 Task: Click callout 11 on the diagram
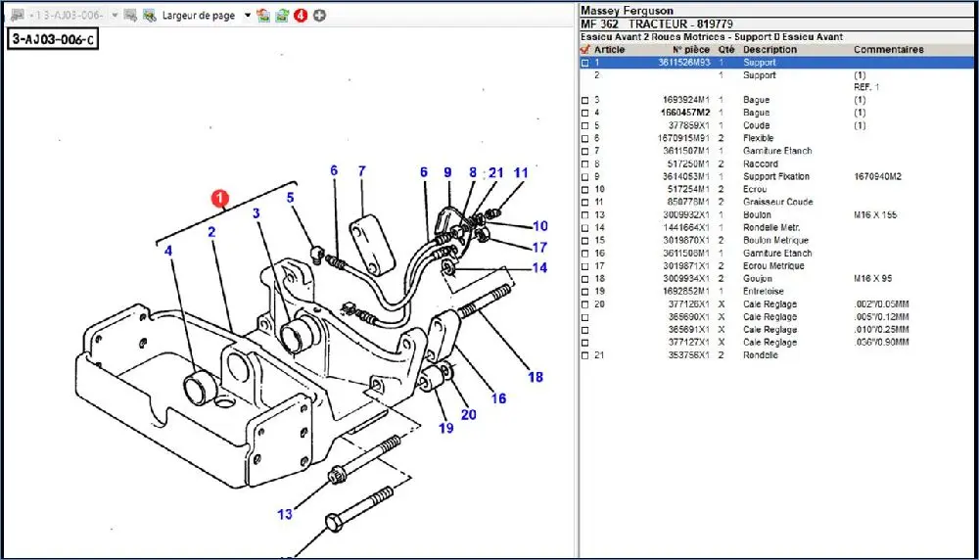(521, 172)
